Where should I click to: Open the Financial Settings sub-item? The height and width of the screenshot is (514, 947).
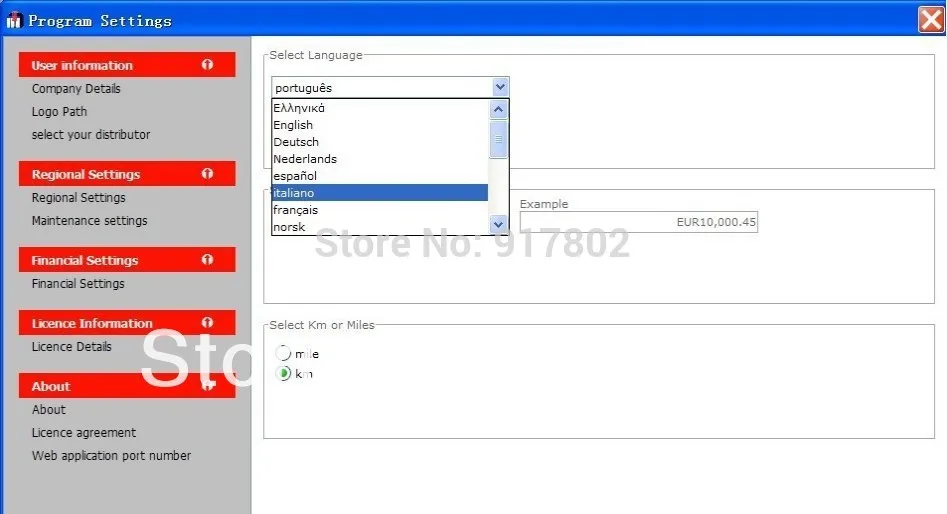pyautogui.click(x=78, y=283)
